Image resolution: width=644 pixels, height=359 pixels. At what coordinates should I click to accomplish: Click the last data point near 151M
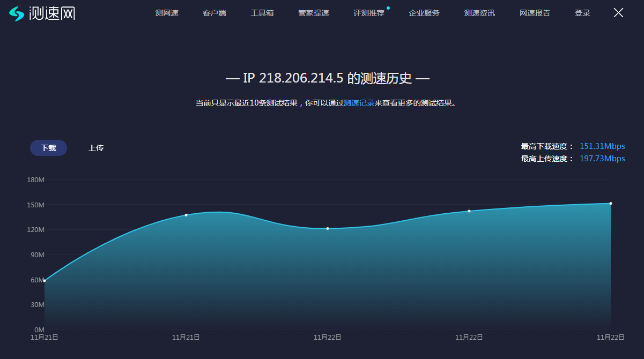[611, 204]
